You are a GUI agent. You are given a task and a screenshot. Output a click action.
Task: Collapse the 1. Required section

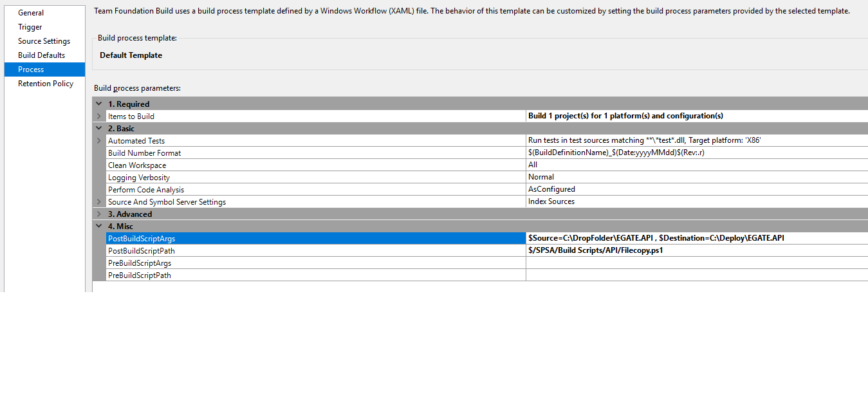click(99, 104)
